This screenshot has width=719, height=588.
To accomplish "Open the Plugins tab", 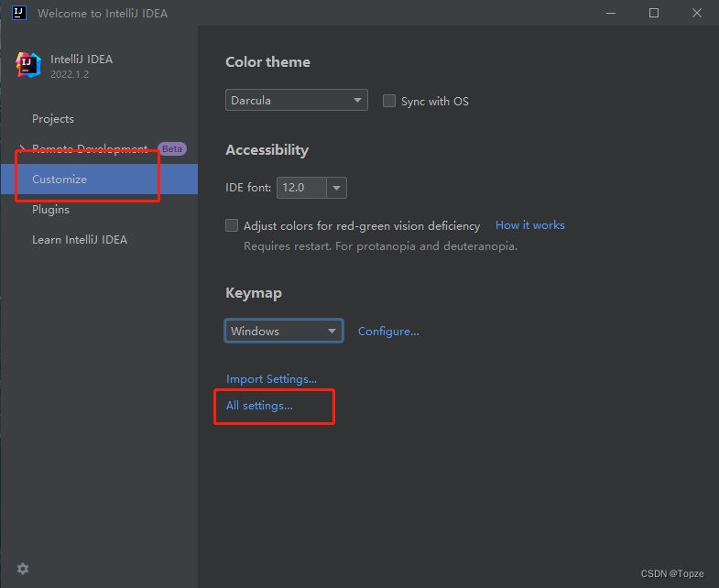I will click(50, 209).
